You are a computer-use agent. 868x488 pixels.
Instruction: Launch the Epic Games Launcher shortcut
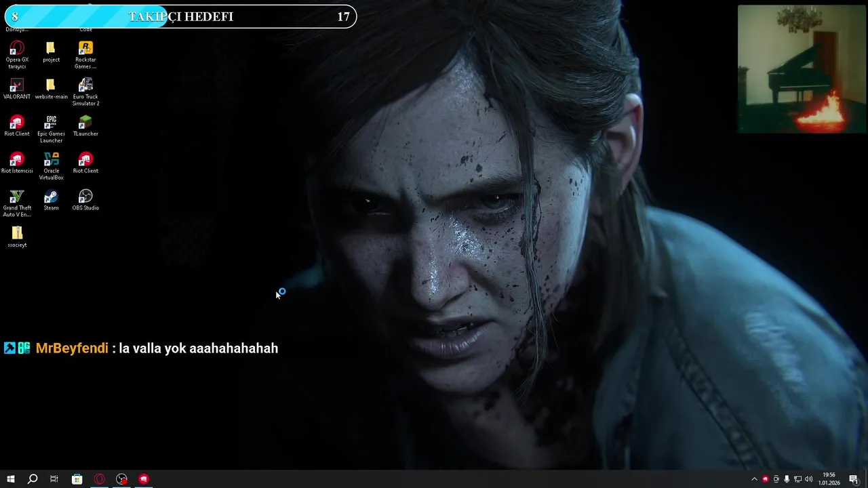click(x=51, y=129)
